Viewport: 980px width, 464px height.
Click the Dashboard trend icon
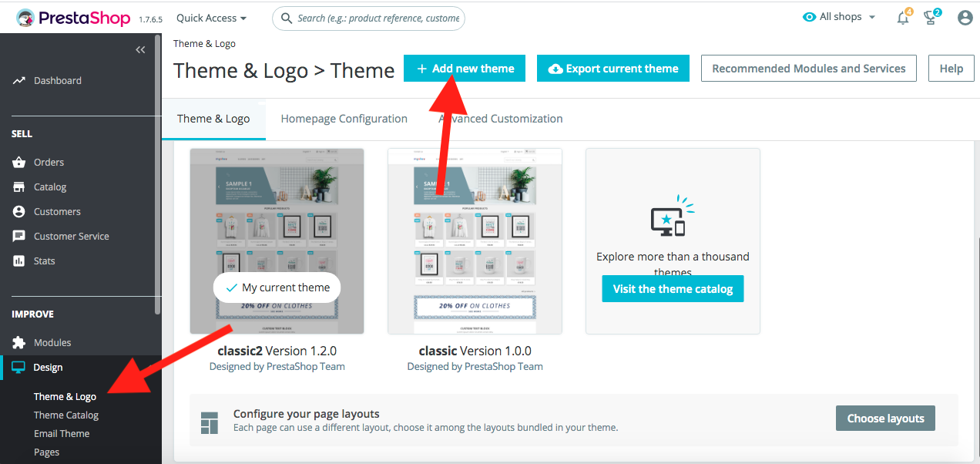pos(18,80)
